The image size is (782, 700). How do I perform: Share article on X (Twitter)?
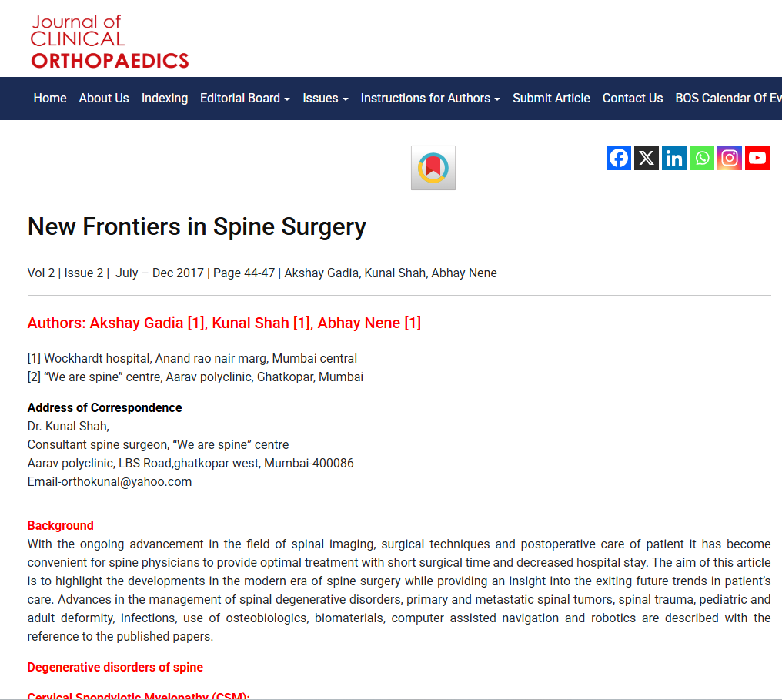(x=647, y=158)
